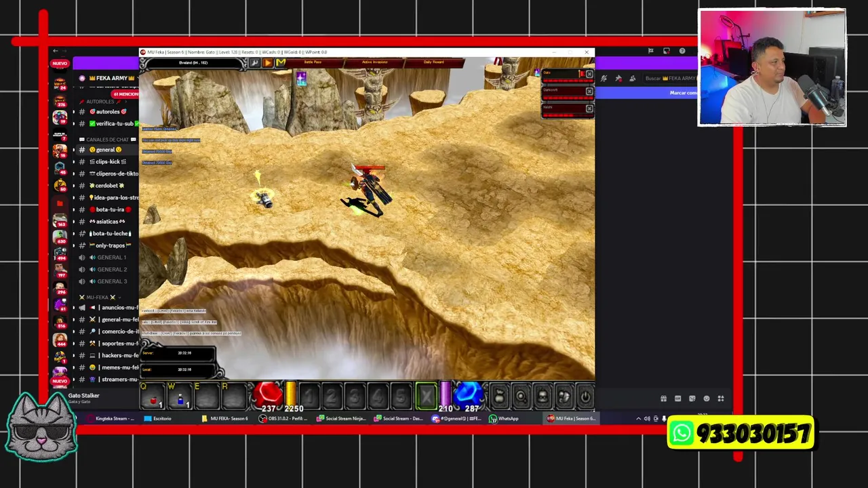Open the cerdobet channel

point(108,186)
